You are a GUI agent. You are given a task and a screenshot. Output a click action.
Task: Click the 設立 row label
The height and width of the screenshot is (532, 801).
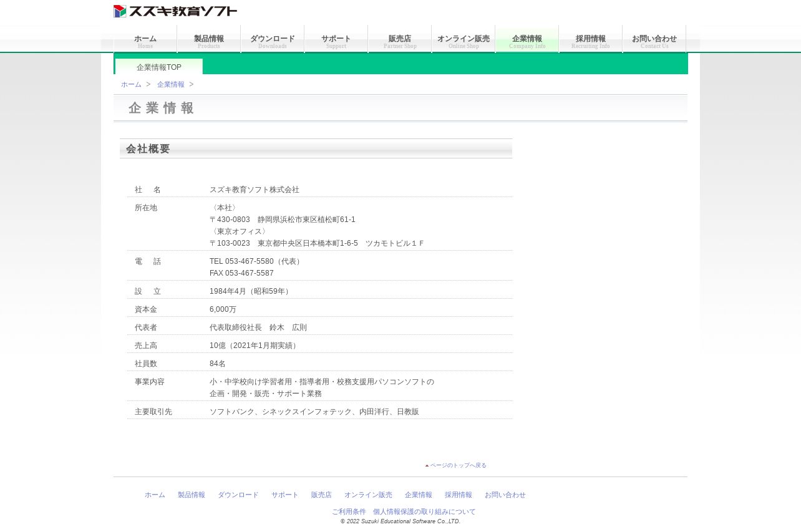[148, 291]
